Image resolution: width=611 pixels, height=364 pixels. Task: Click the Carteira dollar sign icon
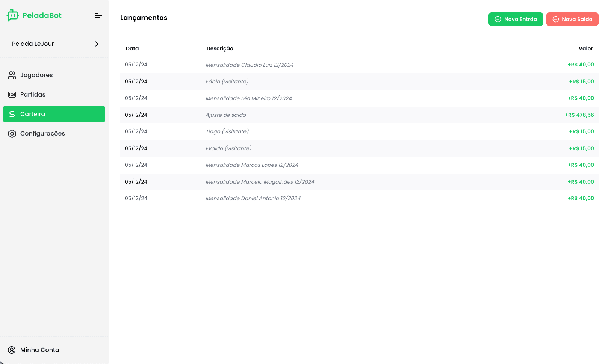point(12,114)
